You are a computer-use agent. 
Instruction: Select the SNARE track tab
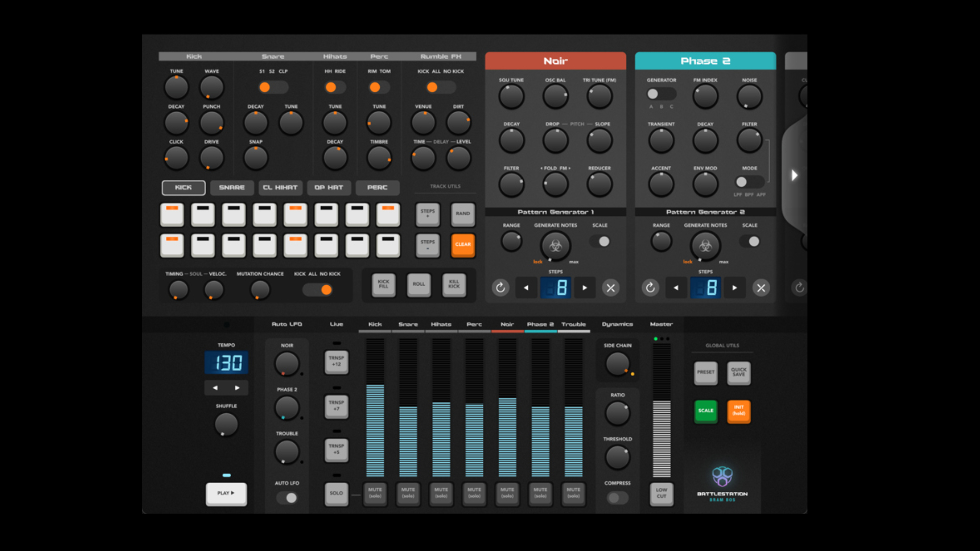coord(232,188)
